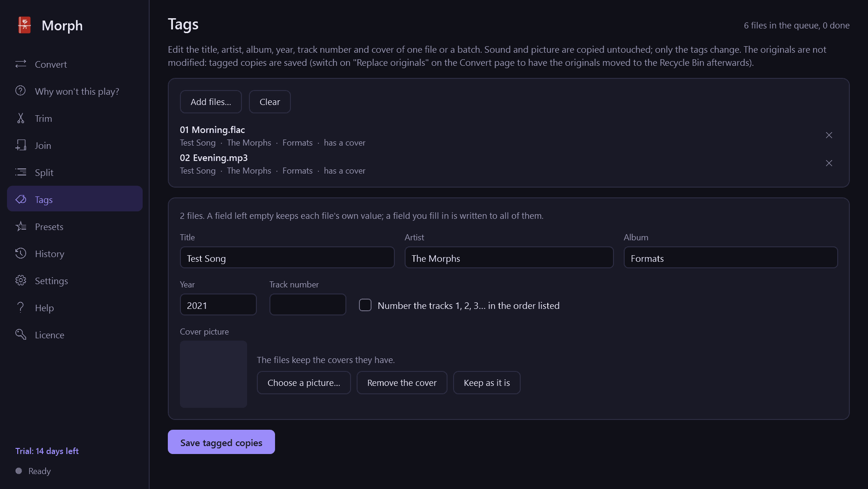This screenshot has height=489, width=868.
Task: Click the Join icon in sidebar
Action: pos(21,145)
